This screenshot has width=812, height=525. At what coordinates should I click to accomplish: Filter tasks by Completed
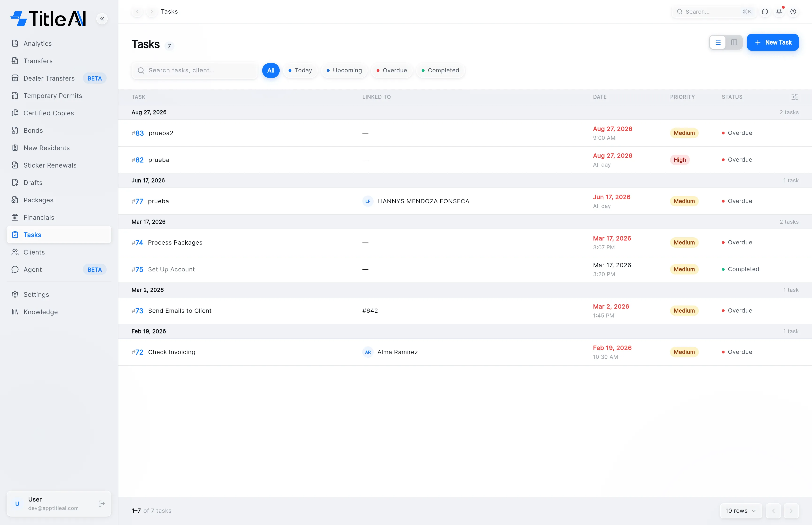[440, 71]
